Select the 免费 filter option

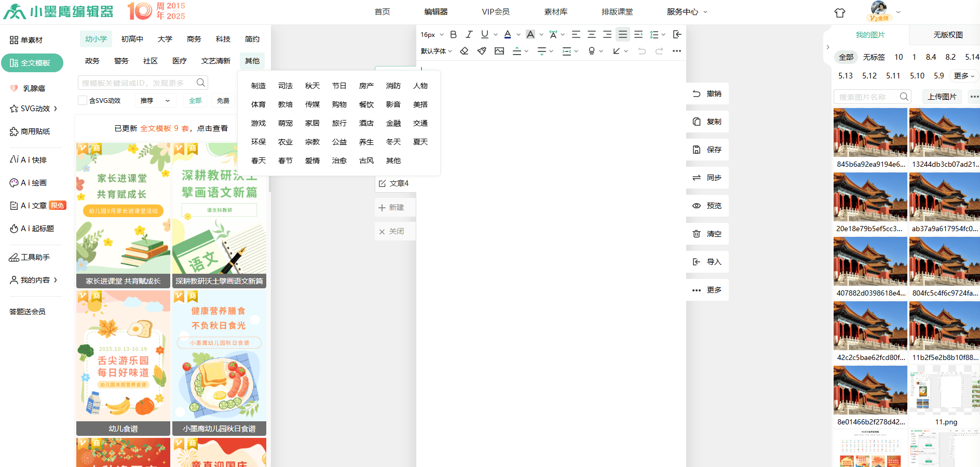pyautogui.click(x=223, y=100)
